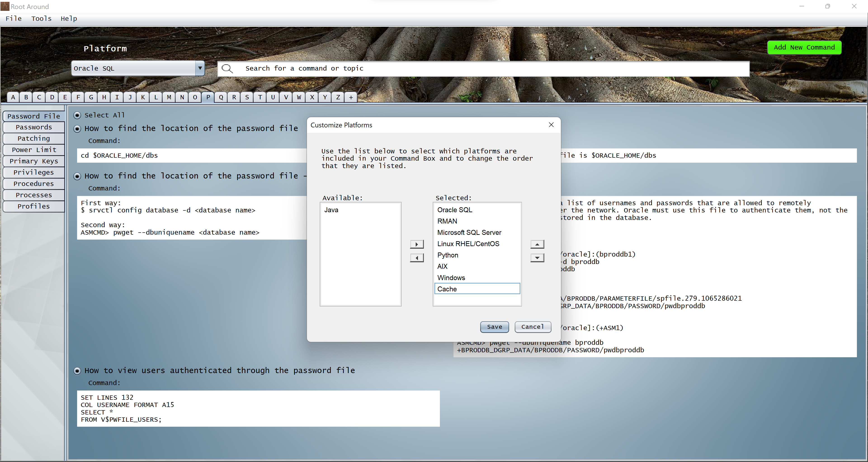
Task: Select AIX in the Selected list
Action: click(477, 267)
